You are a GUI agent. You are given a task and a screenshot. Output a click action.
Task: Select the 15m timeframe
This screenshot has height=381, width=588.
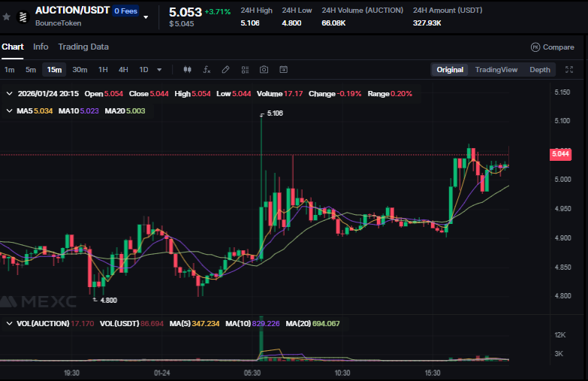click(x=54, y=70)
